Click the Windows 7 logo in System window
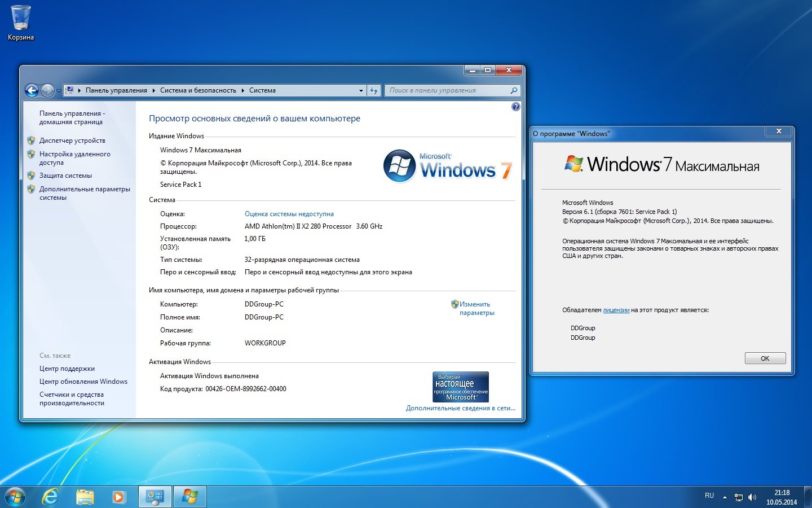This screenshot has width=812, height=508. point(448,167)
